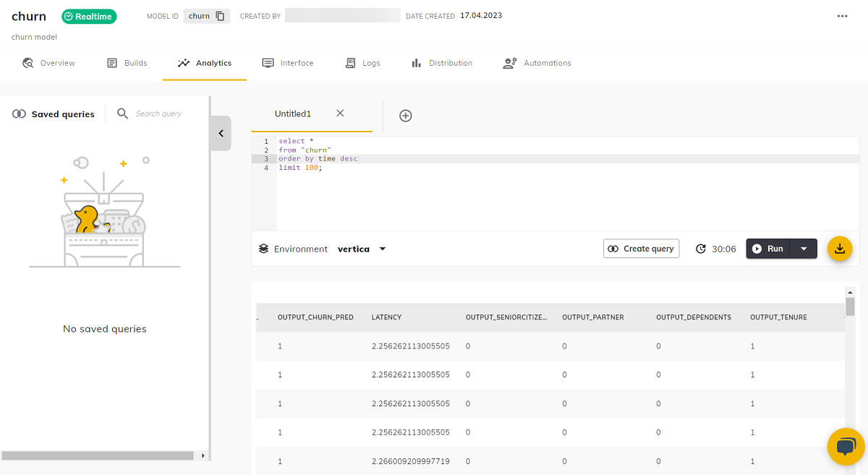This screenshot has height=475, width=868.
Task: Select the Analytics tab
Action: (205, 63)
